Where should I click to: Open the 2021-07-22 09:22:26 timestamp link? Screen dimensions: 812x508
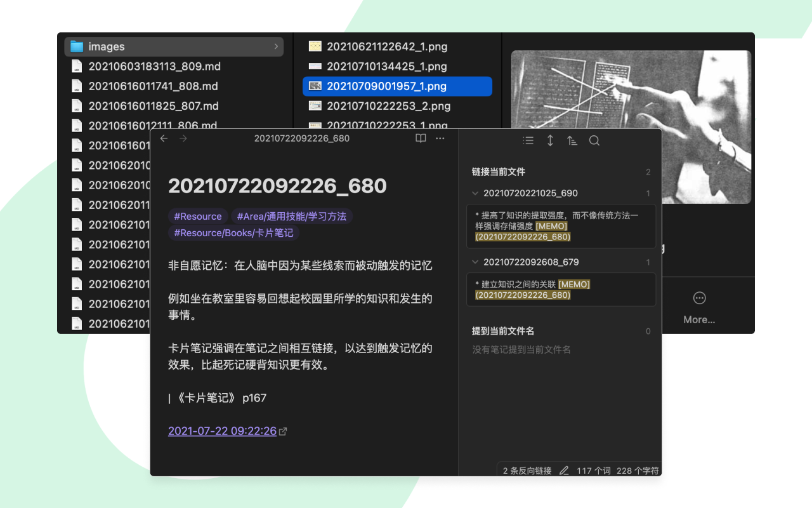(x=222, y=431)
